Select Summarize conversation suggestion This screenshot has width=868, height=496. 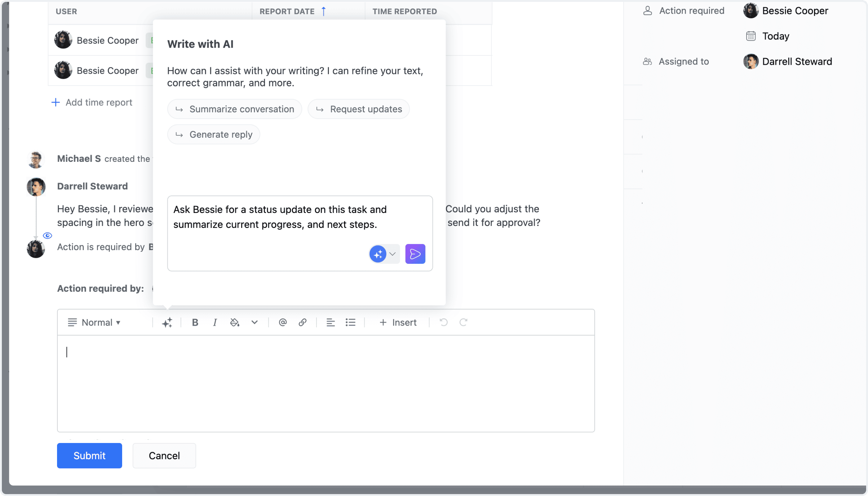pos(234,109)
